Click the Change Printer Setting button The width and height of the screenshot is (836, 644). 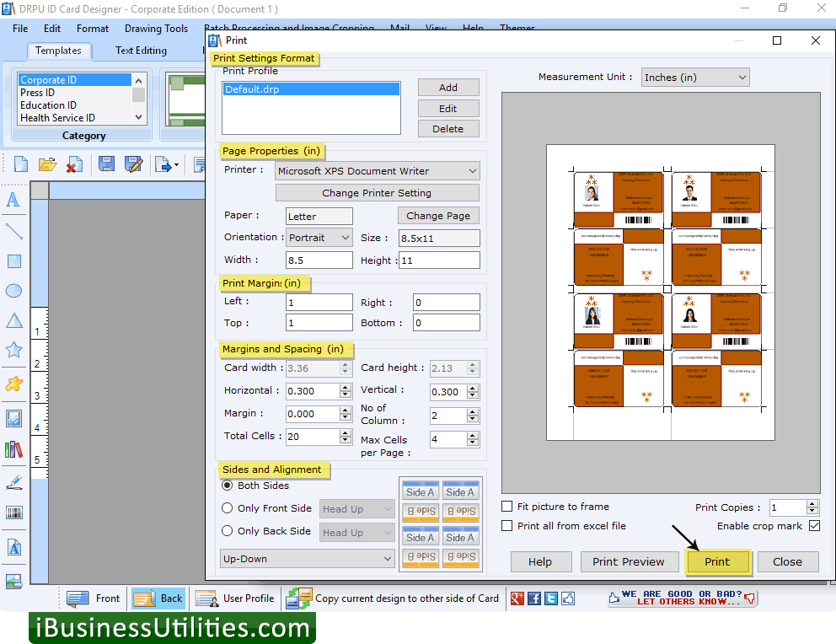(377, 193)
